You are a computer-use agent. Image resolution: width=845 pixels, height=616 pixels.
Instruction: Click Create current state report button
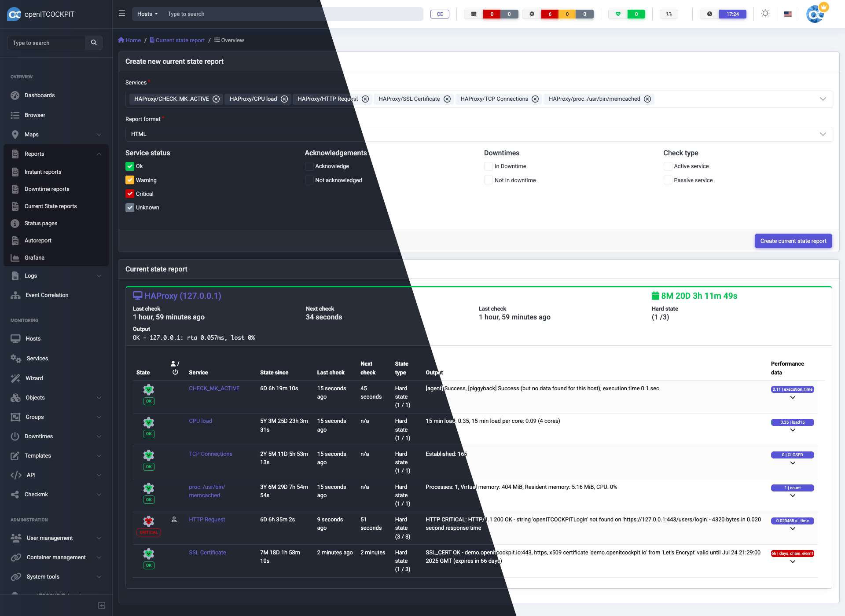(793, 241)
